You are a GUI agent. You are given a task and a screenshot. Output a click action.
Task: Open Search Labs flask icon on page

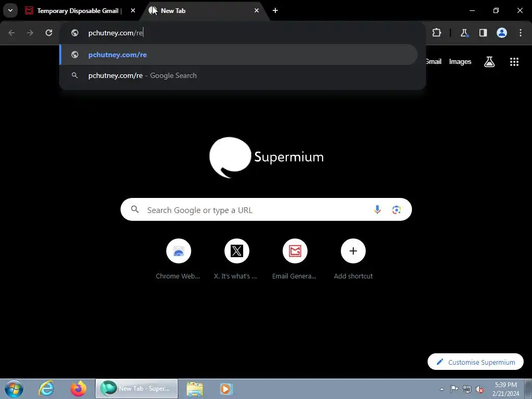489,62
